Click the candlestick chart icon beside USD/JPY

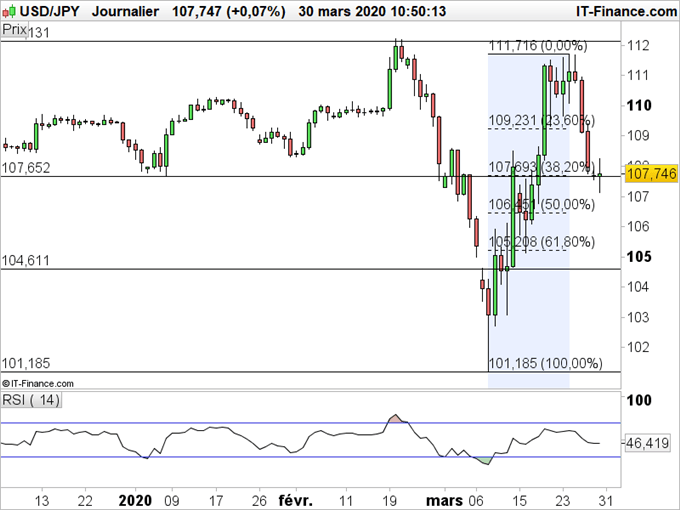(x=9, y=11)
